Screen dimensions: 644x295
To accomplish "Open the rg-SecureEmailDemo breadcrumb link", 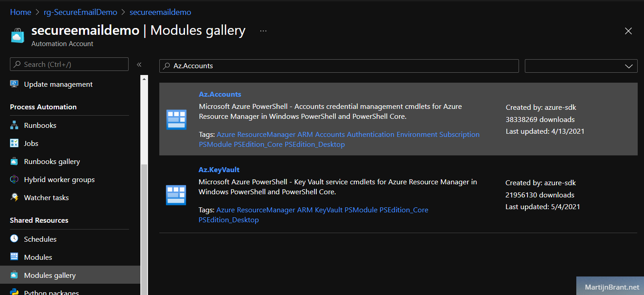I will (x=80, y=12).
